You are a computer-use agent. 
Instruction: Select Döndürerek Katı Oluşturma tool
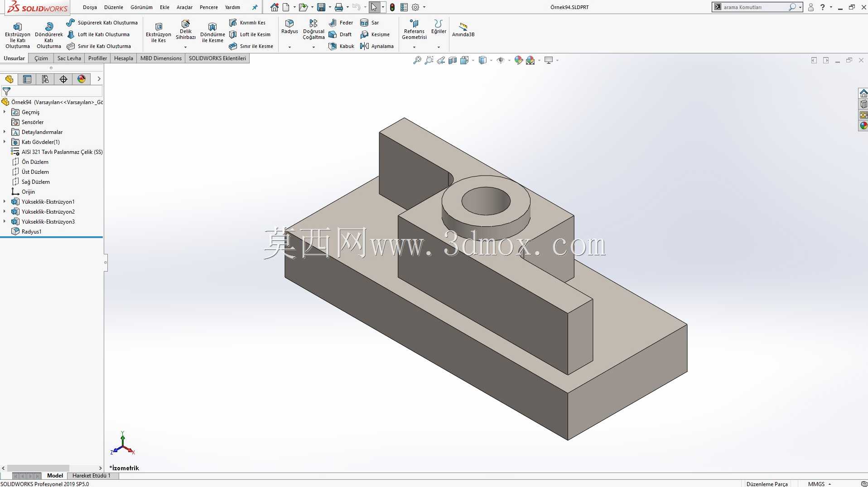click(49, 35)
